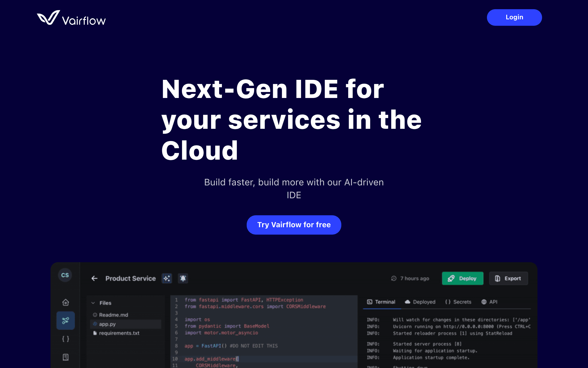
Task: Switch to the Deployed tab
Action: pyautogui.click(x=420, y=302)
